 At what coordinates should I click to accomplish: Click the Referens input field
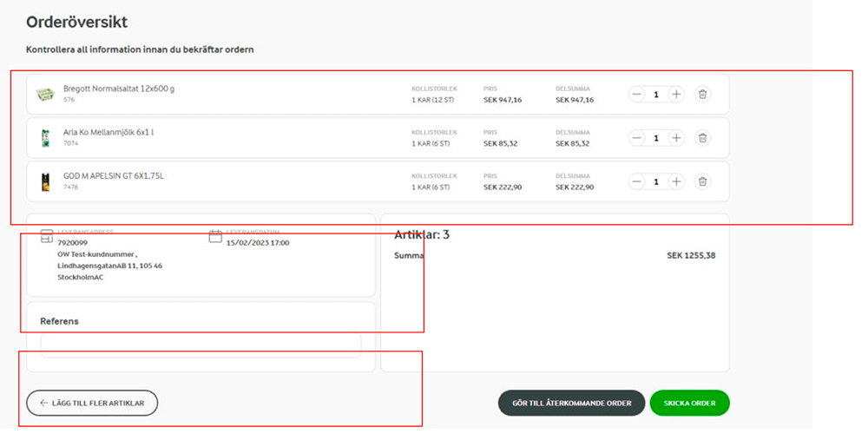201,345
